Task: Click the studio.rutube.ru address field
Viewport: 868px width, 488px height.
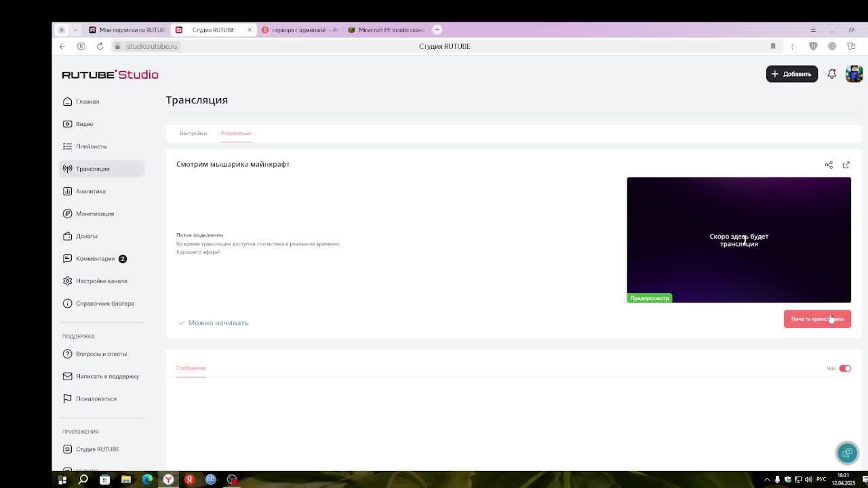Action: [151, 46]
